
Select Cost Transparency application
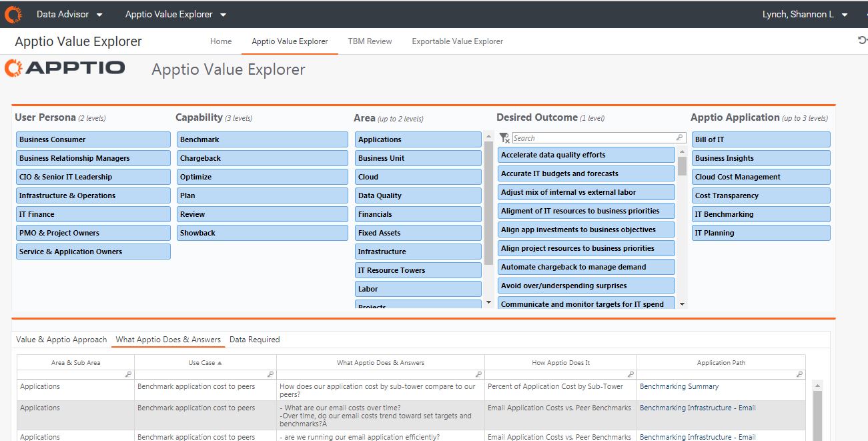(x=761, y=195)
